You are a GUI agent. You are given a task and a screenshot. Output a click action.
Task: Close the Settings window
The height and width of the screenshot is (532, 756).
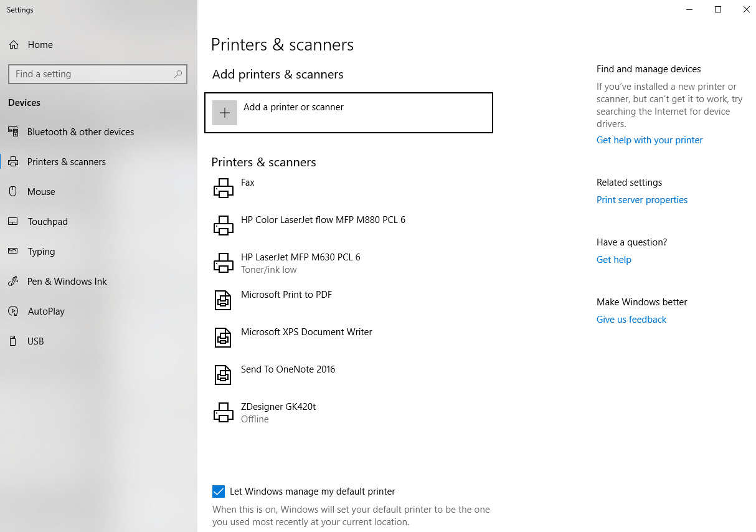coord(746,9)
